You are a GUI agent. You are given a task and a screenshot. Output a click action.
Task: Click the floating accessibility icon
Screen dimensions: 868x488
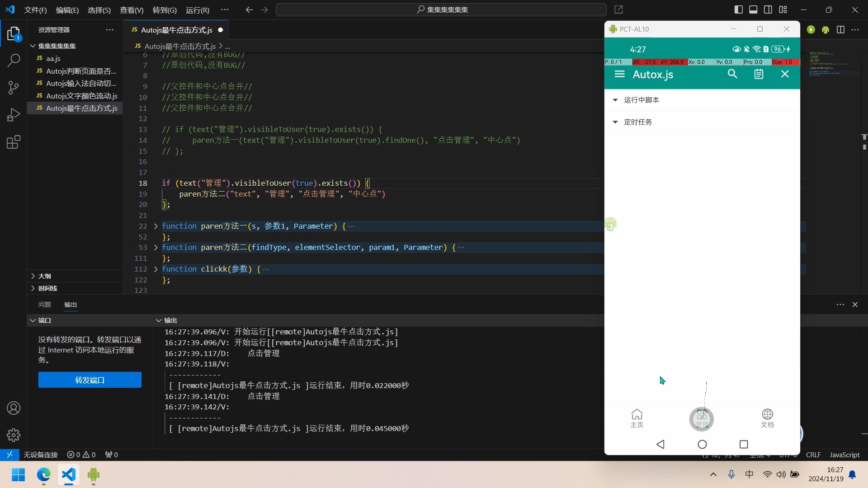click(x=610, y=224)
